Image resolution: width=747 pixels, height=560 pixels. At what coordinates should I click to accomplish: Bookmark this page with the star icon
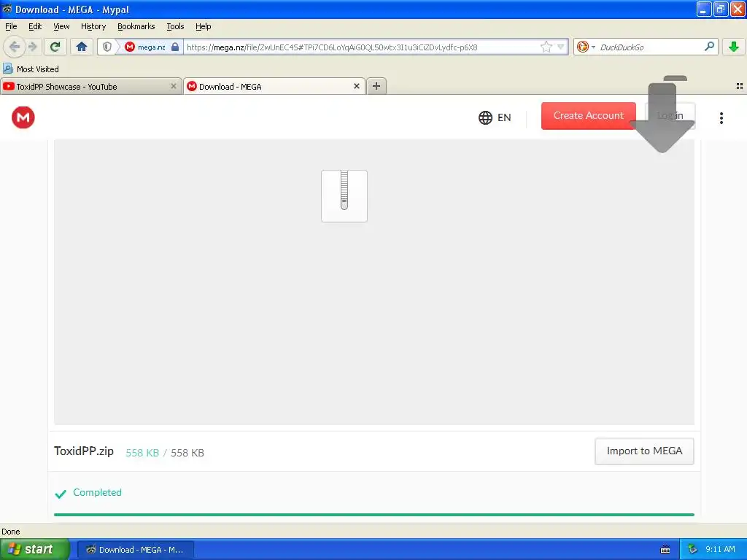(546, 47)
